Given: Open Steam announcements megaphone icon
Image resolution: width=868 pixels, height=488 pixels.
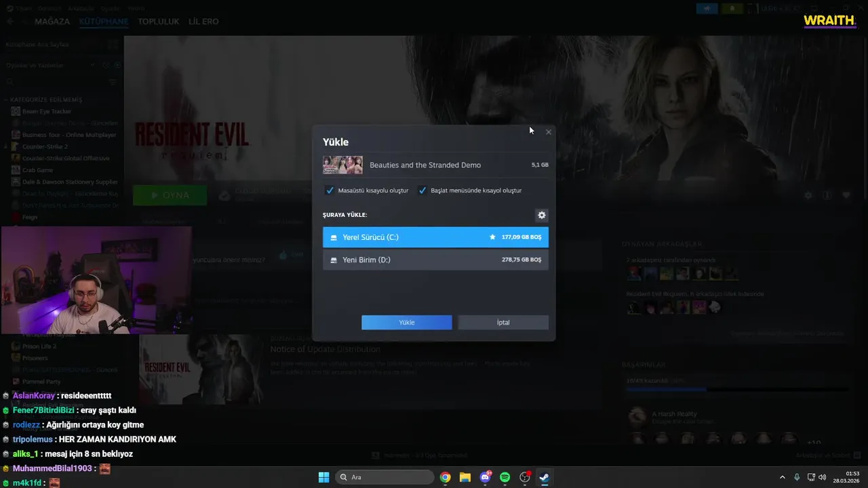Looking at the screenshot, I should pyautogui.click(x=707, y=9).
